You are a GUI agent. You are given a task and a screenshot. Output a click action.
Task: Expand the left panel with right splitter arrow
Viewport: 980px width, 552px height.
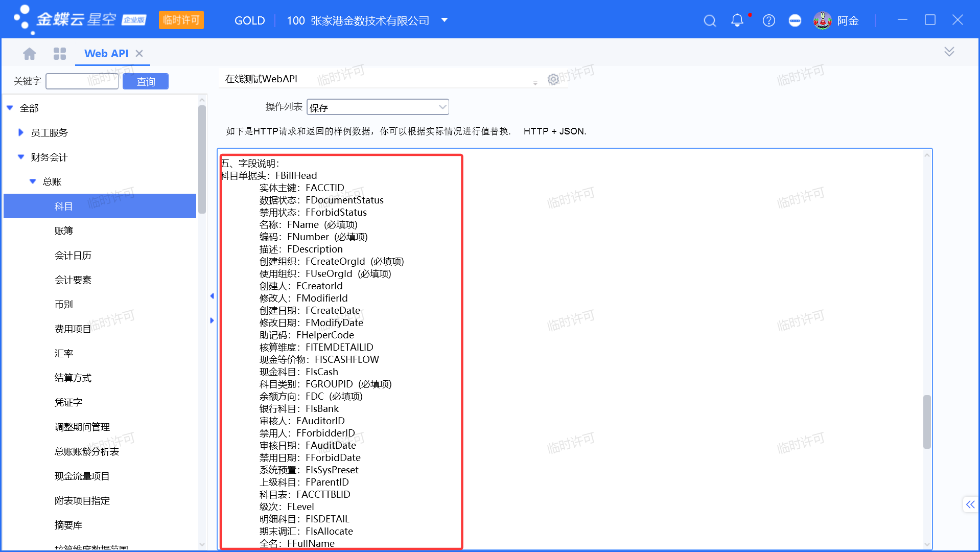[x=212, y=320]
